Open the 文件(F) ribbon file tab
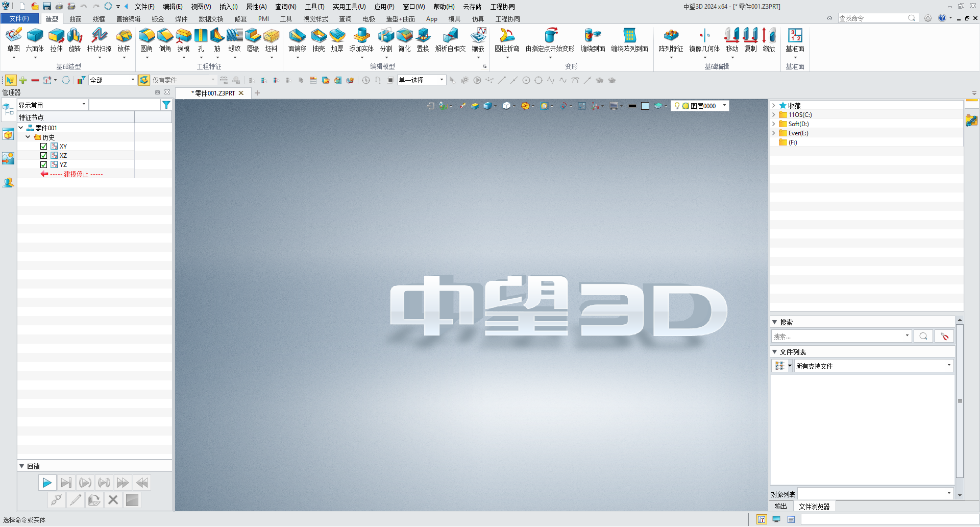 [19, 18]
